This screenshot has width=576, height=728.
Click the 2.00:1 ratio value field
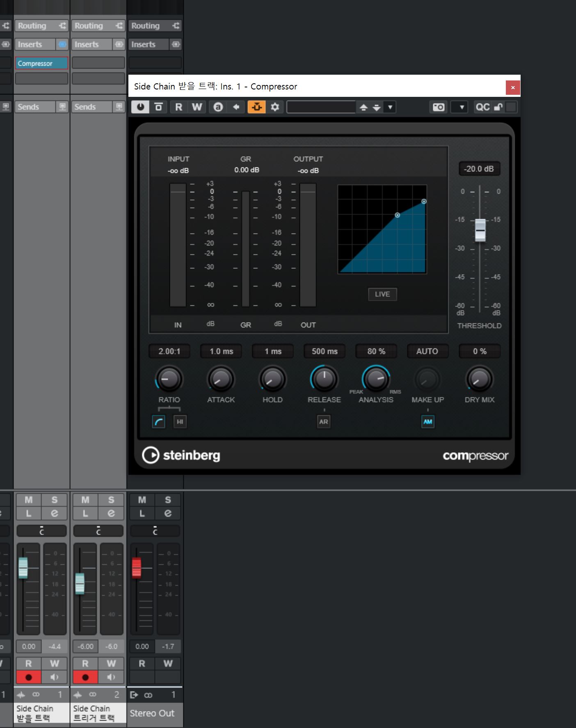(x=169, y=351)
